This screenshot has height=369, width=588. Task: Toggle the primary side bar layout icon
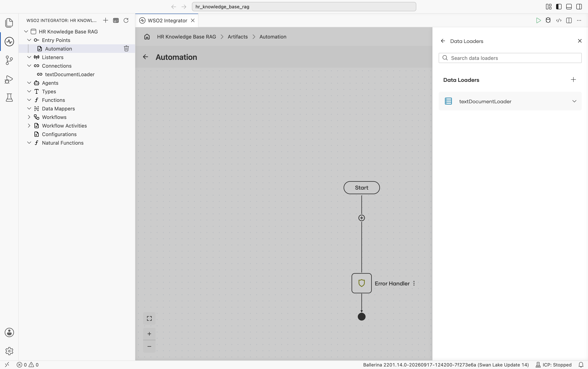(558, 7)
